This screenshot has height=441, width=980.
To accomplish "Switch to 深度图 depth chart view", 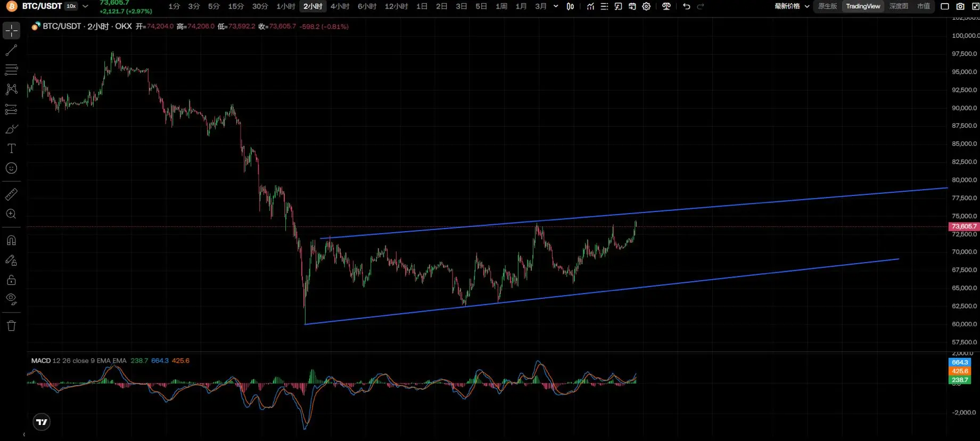I will tap(899, 6).
